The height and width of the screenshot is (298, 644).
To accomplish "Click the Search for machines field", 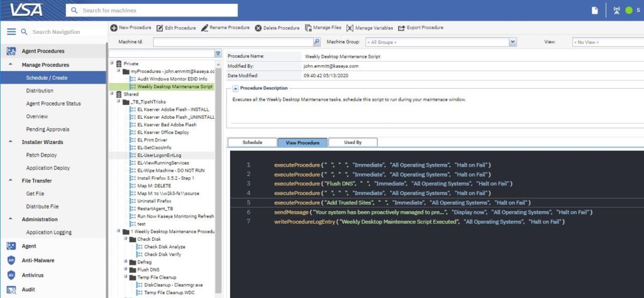I will [x=152, y=10].
